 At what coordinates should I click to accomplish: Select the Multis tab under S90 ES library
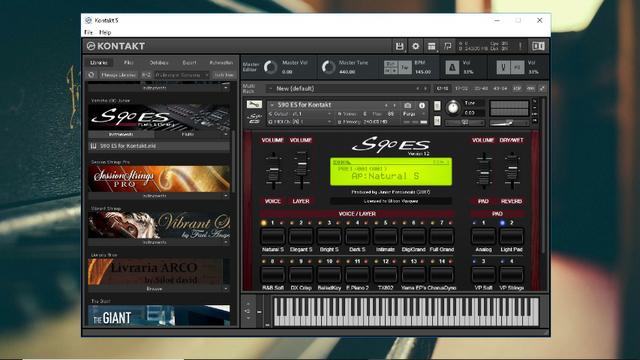[188, 134]
